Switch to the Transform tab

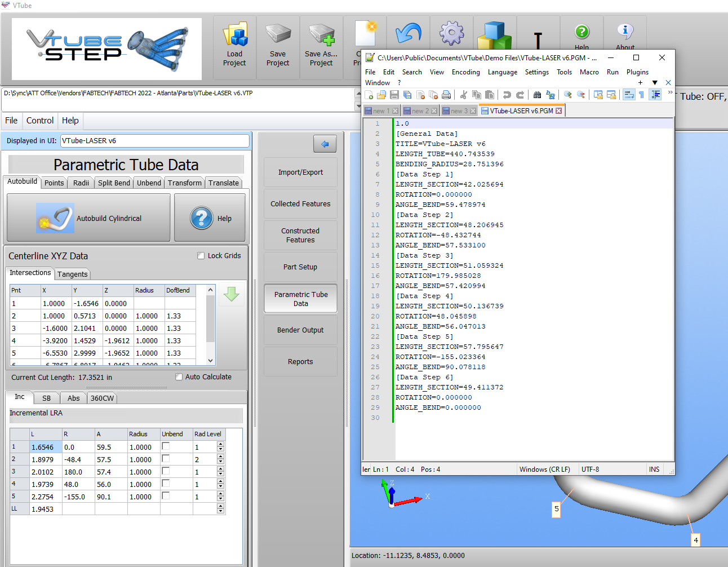tap(185, 183)
